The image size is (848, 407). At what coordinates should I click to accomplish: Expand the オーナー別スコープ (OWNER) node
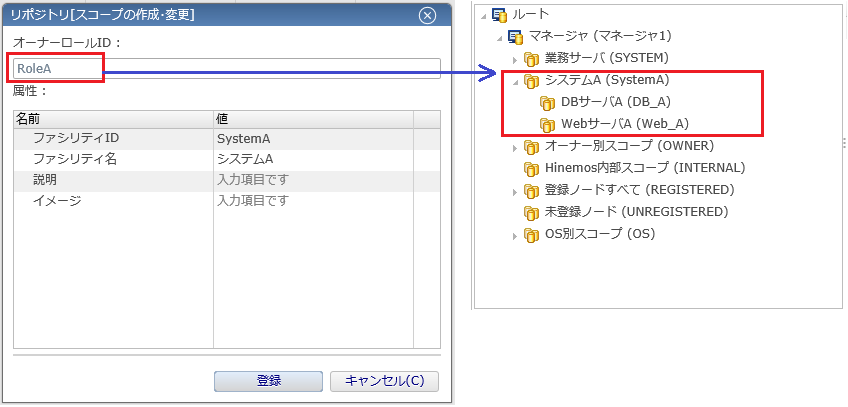point(515,148)
